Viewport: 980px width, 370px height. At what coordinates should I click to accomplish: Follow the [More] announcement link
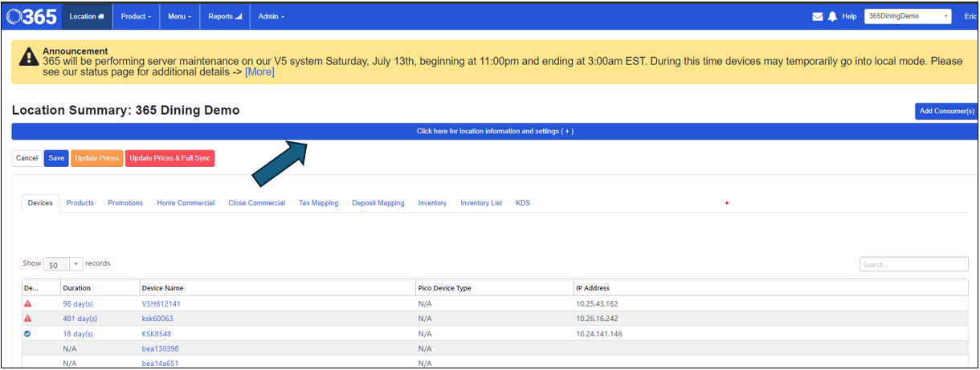(x=259, y=72)
